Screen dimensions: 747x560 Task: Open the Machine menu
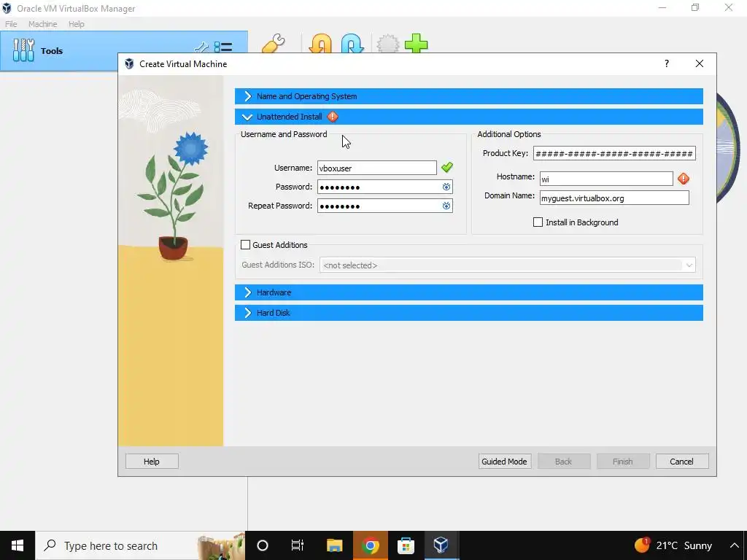tap(42, 24)
